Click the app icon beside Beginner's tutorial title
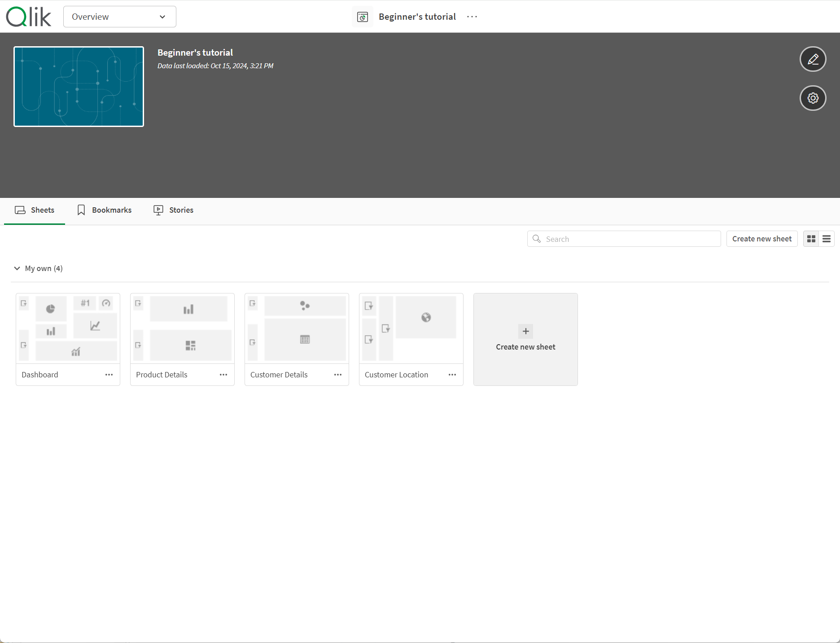The height and width of the screenshot is (643, 840). [362, 17]
